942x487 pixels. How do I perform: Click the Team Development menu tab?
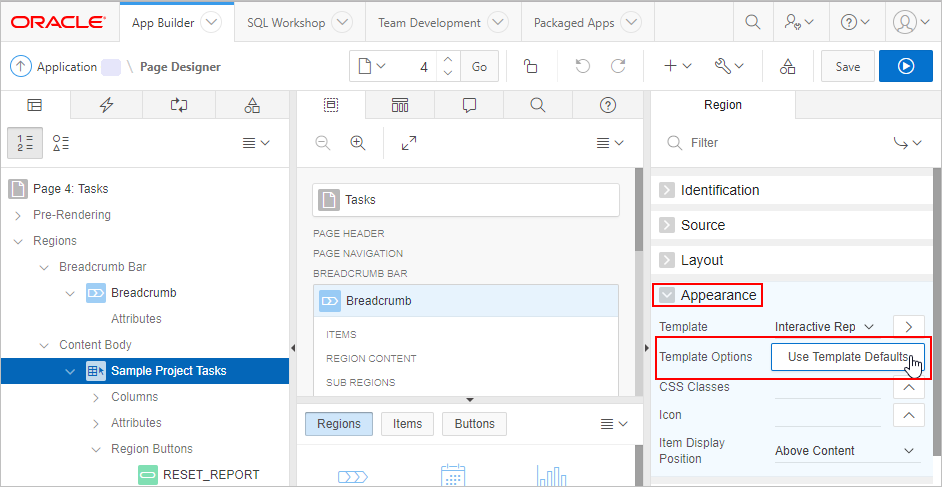click(x=430, y=23)
